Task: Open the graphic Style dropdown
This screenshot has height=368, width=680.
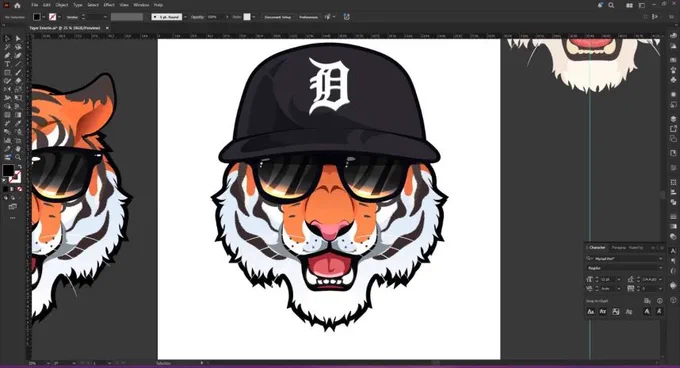Action: point(254,17)
